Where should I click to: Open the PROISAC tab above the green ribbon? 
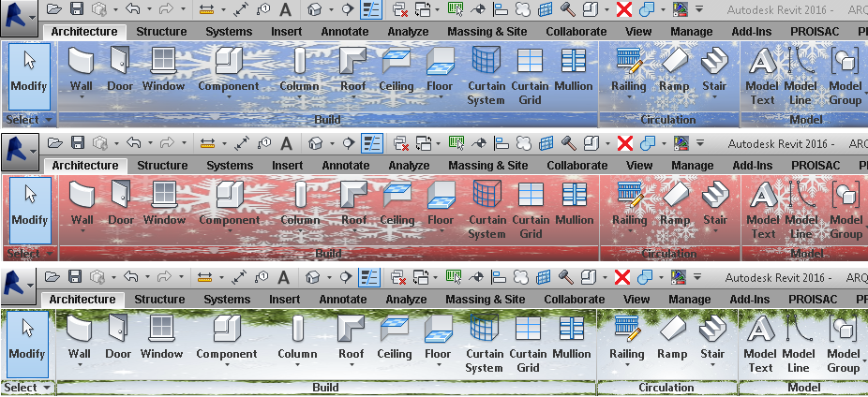tap(813, 299)
